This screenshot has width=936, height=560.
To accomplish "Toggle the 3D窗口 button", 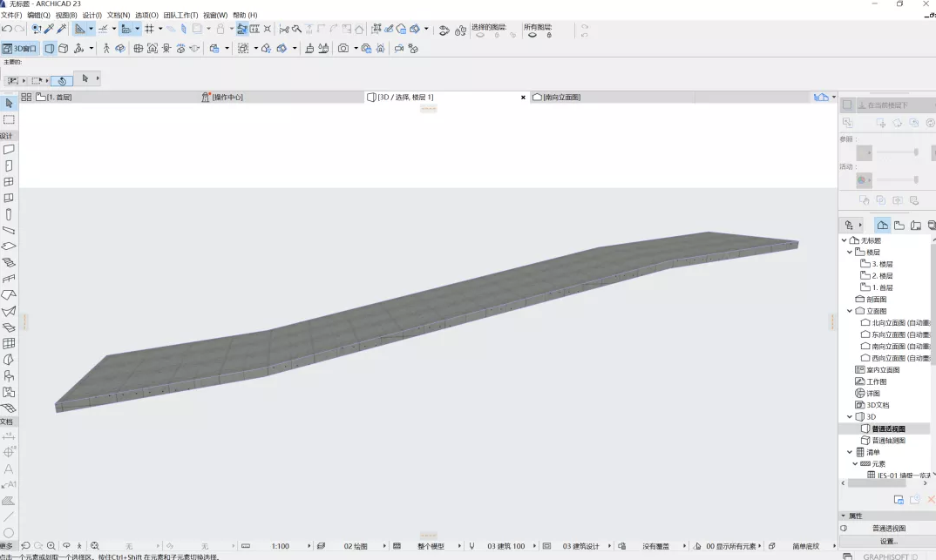I will tap(20, 48).
